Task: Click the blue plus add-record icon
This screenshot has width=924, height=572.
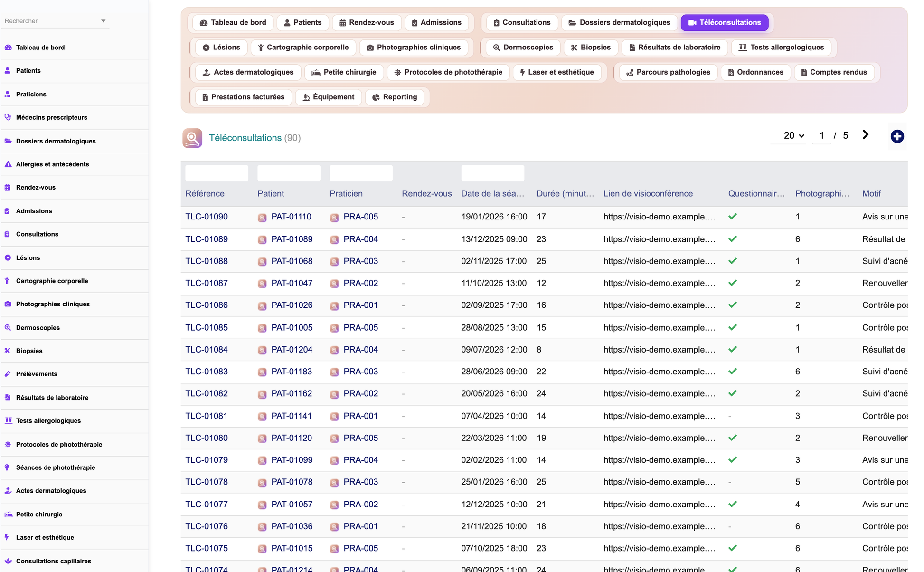Action: click(897, 136)
